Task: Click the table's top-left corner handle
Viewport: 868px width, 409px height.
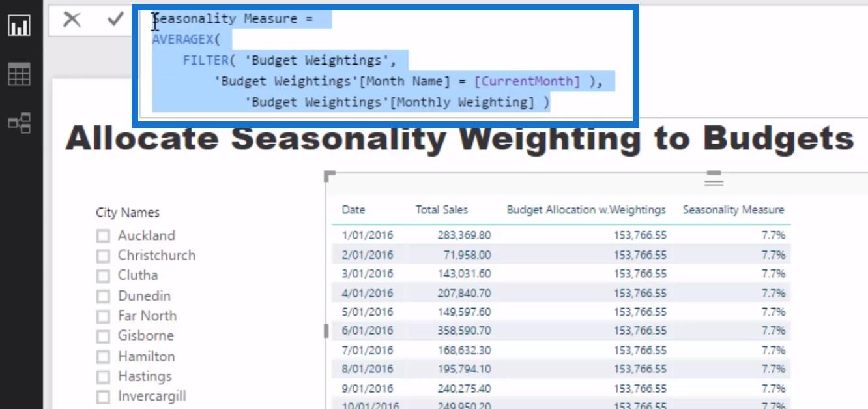Action: (x=330, y=176)
